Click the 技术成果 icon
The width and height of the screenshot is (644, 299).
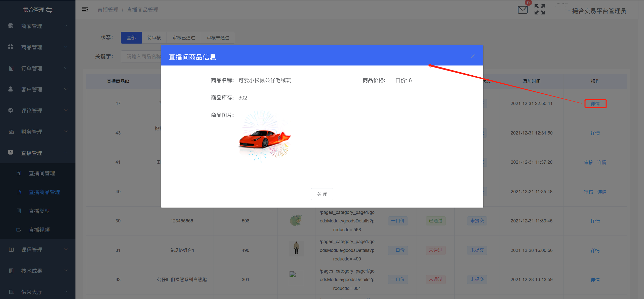11,271
